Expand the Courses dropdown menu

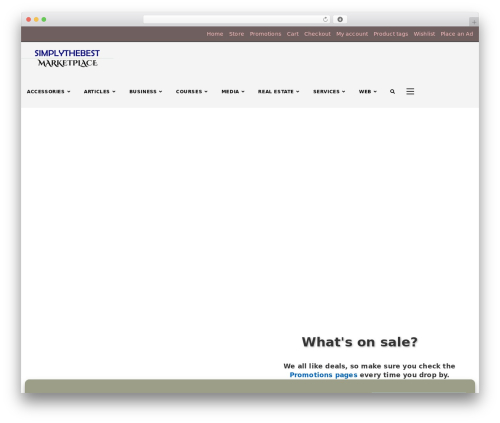(192, 91)
